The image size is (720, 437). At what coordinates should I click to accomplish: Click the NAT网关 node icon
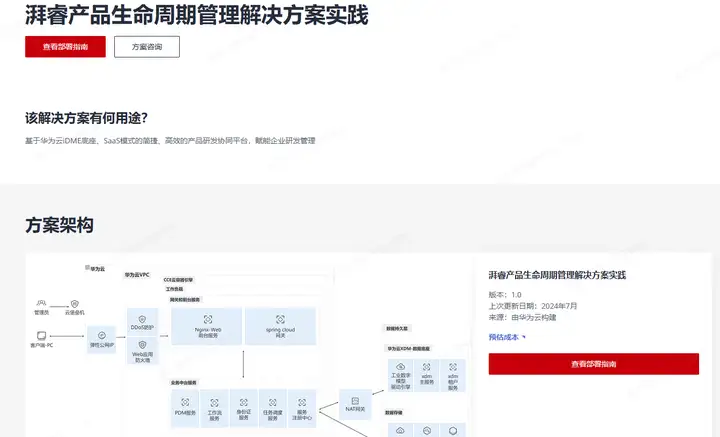355,401
